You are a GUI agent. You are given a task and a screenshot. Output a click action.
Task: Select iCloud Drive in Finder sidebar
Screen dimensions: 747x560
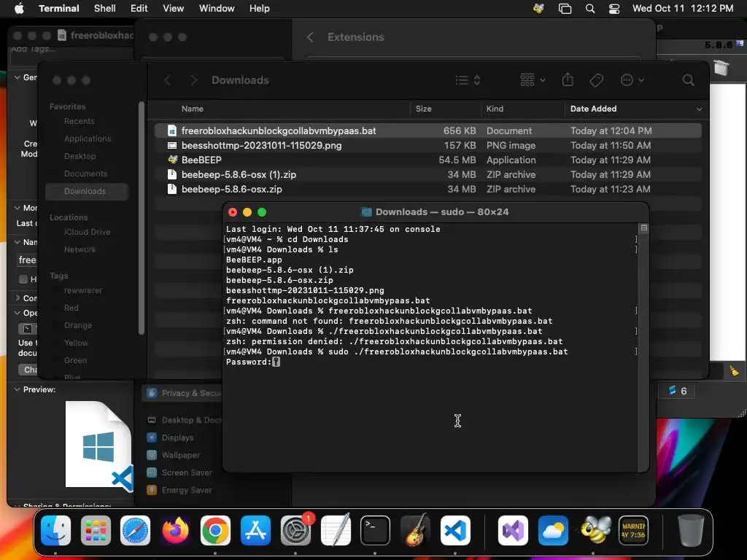[x=88, y=232]
